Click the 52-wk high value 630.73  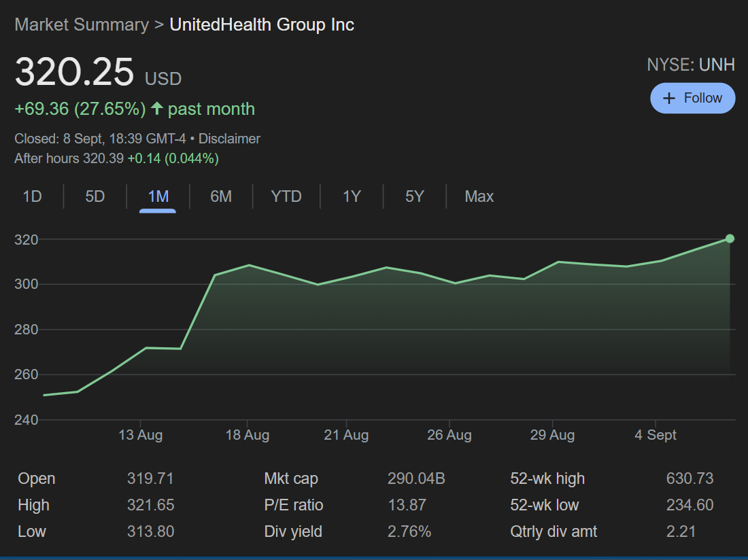690,478
